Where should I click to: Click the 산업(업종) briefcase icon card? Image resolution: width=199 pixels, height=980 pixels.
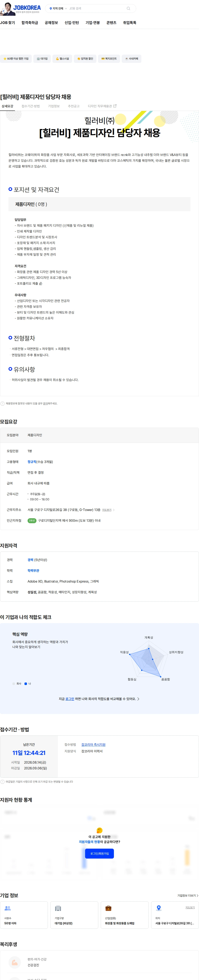point(125,915)
